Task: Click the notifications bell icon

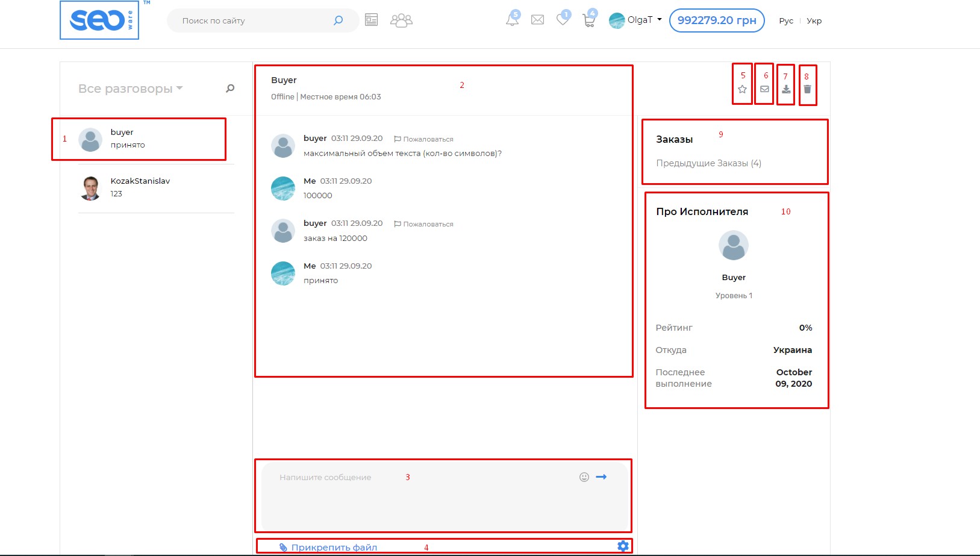Action: [x=512, y=20]
